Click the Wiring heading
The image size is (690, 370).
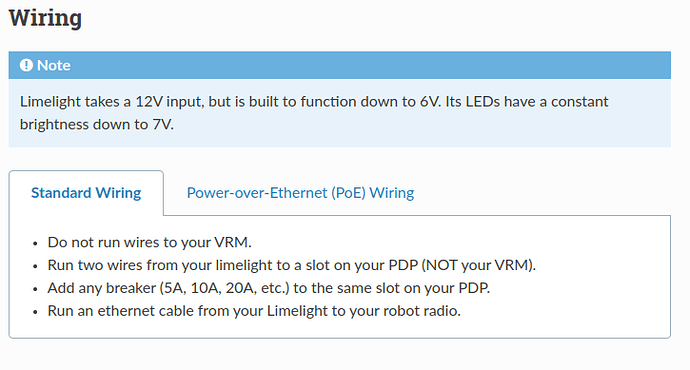[x=45, y=18]
